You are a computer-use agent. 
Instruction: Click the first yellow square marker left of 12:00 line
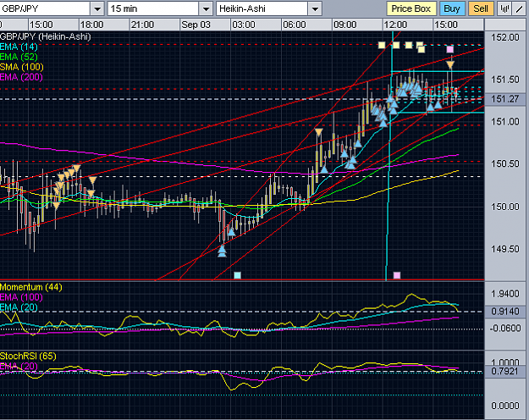pos(382,45)
